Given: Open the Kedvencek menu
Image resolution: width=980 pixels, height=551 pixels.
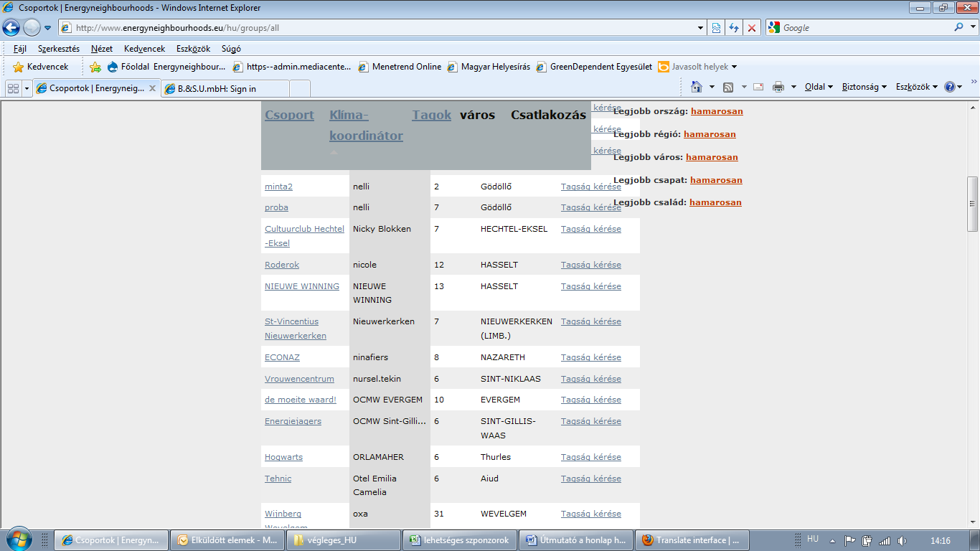Looking at the screenshot, I should pyautogui.click(x=144, y=49).
